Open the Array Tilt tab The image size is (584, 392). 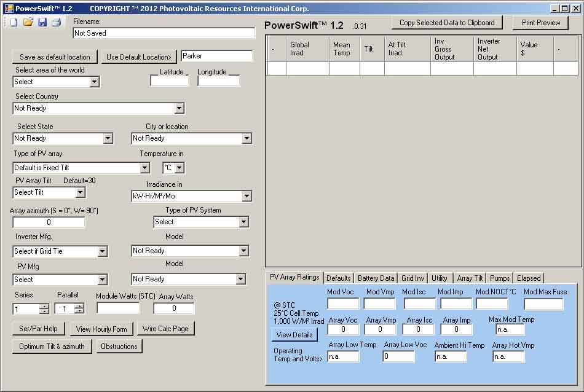(x=470, y=278)
